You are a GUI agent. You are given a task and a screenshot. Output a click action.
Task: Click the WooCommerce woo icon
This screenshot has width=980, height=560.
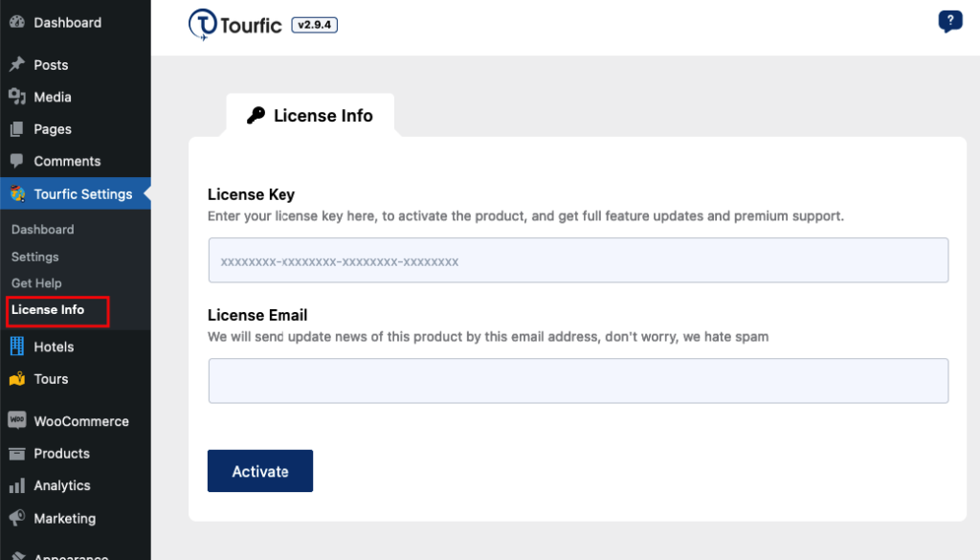pos(17,420)
